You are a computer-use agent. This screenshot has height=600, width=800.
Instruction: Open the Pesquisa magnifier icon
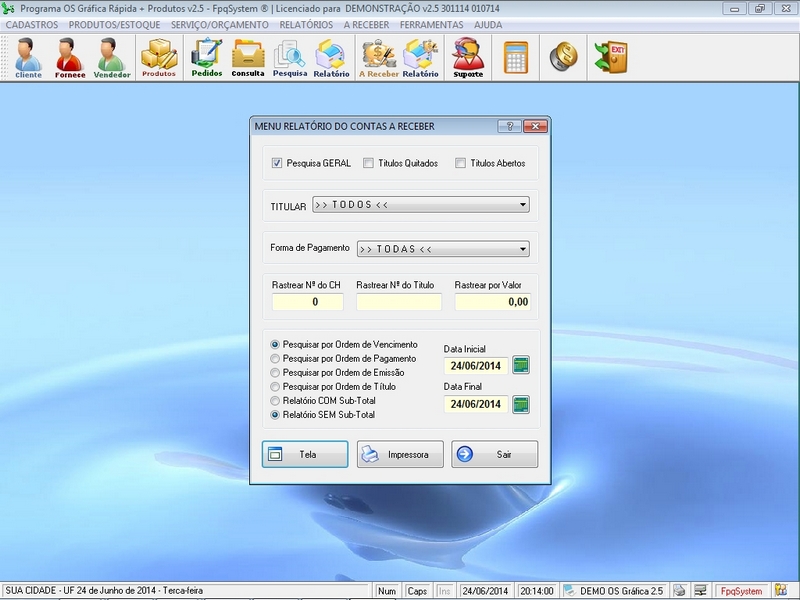tap(290, 58)
